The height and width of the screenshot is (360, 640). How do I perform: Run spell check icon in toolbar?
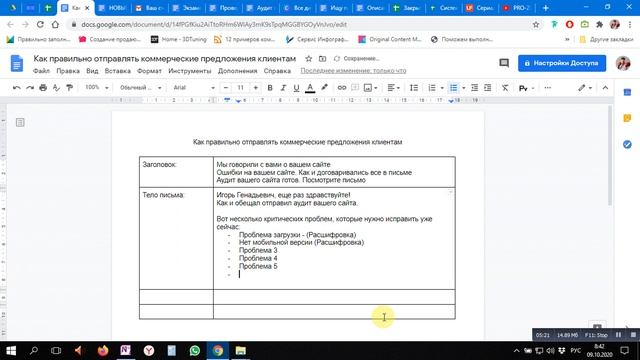[x=56, y=88]
